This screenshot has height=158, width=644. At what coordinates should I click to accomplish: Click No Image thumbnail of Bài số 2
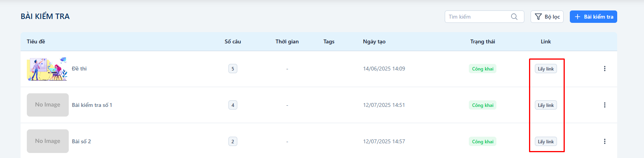(47, 141)
